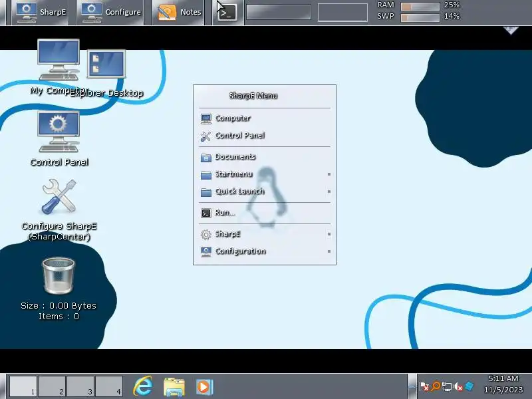Click the 25% RAM value
The height and width of the screenshot is (399, 532).
coord(452,5)
